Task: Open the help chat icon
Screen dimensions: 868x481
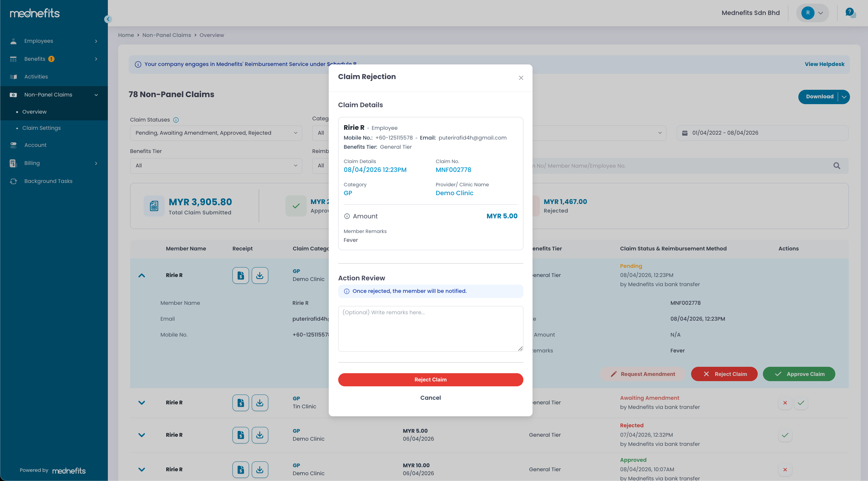Action: click(850, 13)
